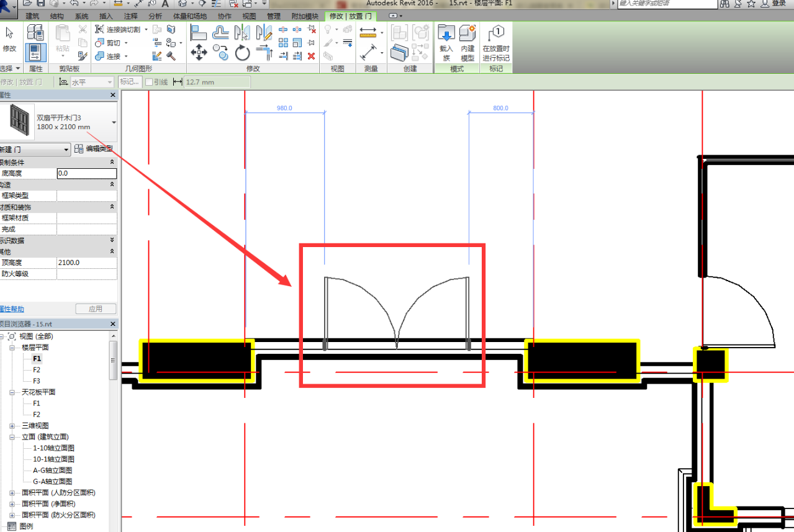Viewport: 794px width, 532px height.
Task: Expand the 三维视图 tree node
Action: point(13,426)
